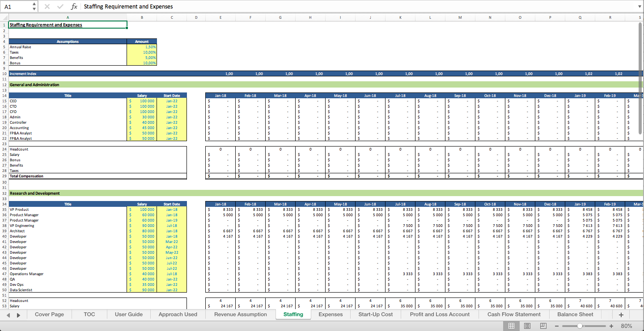Image resolution: width=644 pixels, height=331 pixels.
Task: Select 'General and Administration' section header
Action: click(x=68, y=85)
